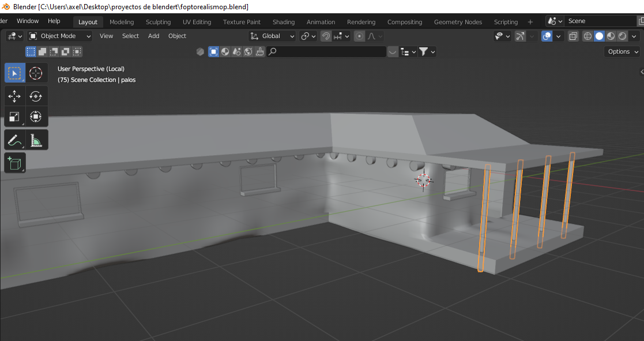Viewport: 644px width, 341px height.
Task: Switch to the Sculpting workspace tab
Action: [158, 22]
